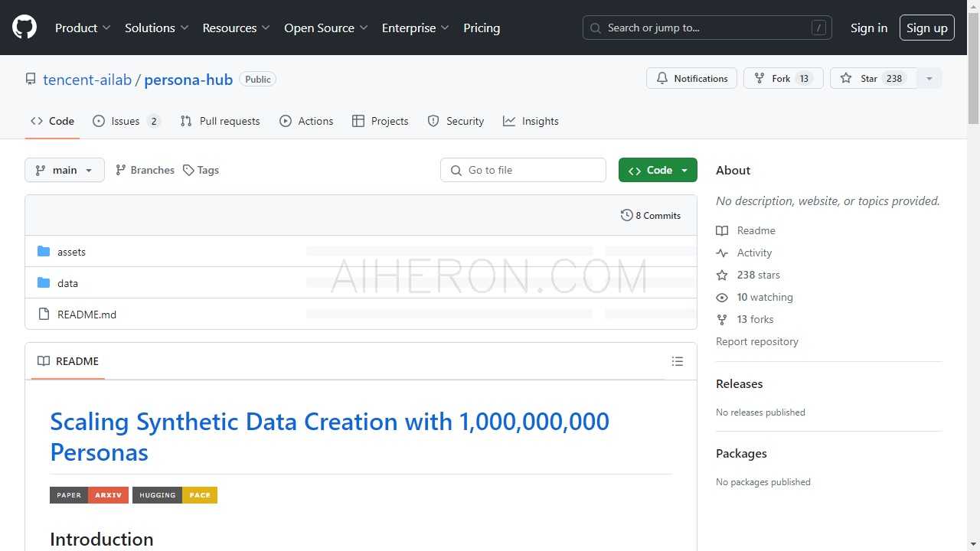Open the Releases heading link
This screenshot has height=551, width=980.
pyautogui.click(x=740, y=384)
